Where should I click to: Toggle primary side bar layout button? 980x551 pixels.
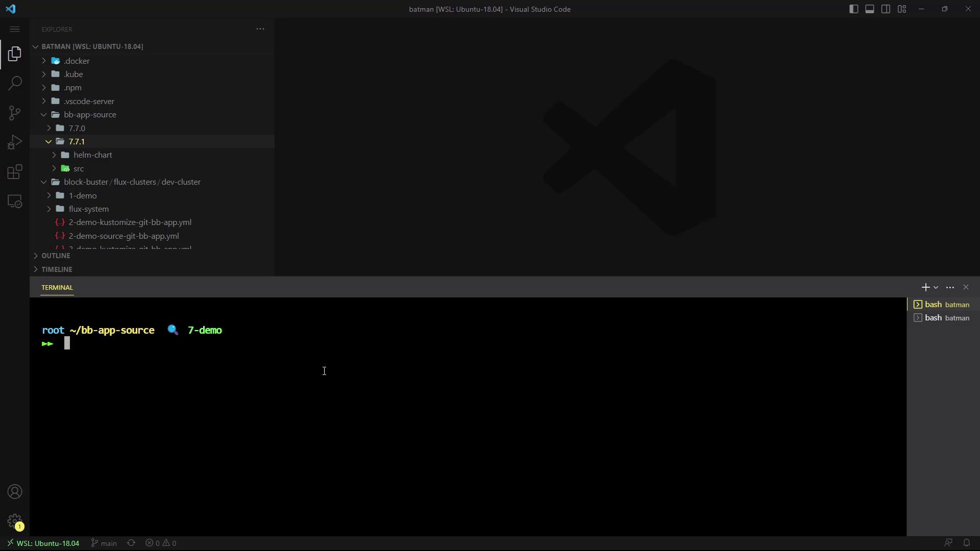[x=853, y=9]
